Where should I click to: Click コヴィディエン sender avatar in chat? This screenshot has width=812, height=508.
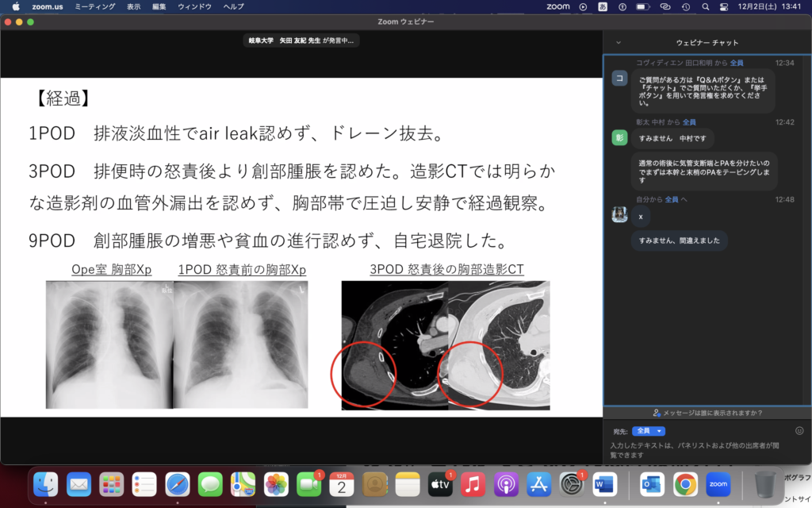(x=619, y=78)
